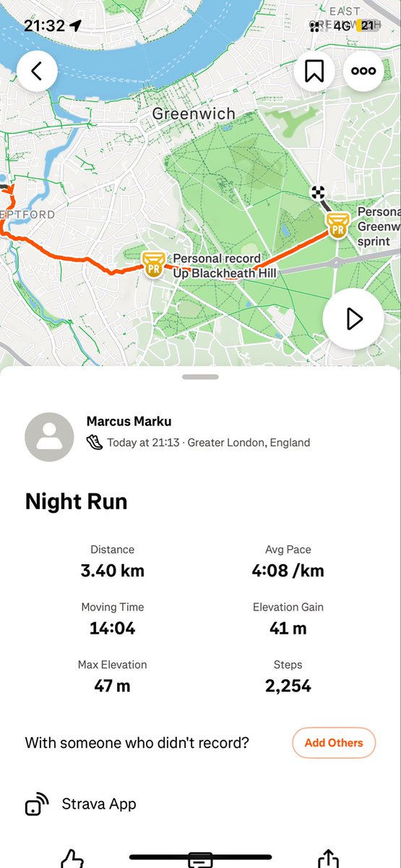Tap the Greenwich sprint PR trophy marker

click(x=337, y=225)
